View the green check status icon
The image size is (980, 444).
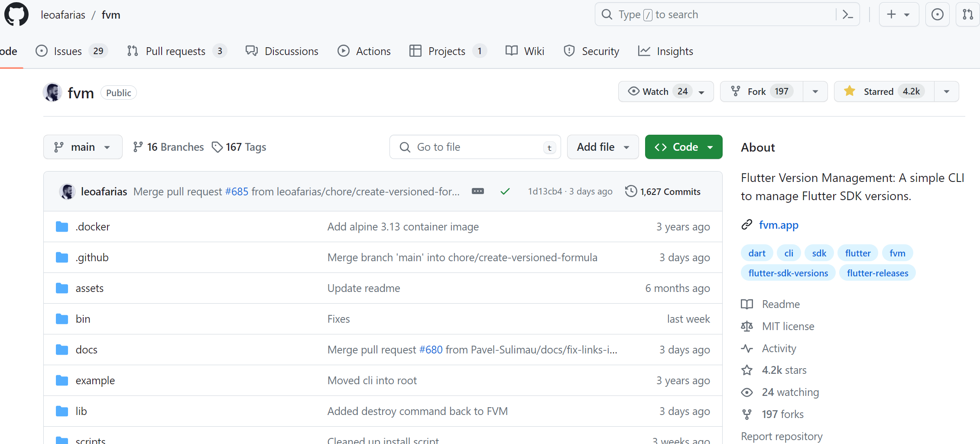pyautogui.click(x=505, y=191)
